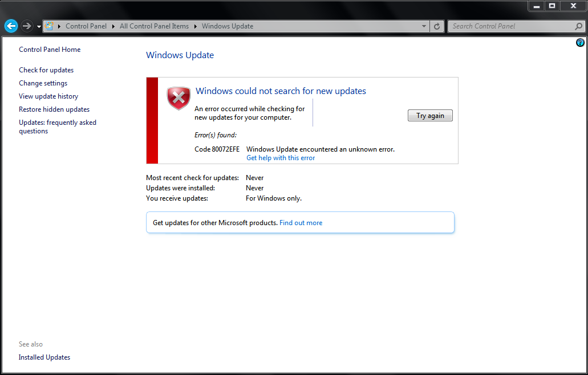Open the address bar history dropdown
Image resolution: width=588 pixels, height=375 pixels.
[424, 26]
